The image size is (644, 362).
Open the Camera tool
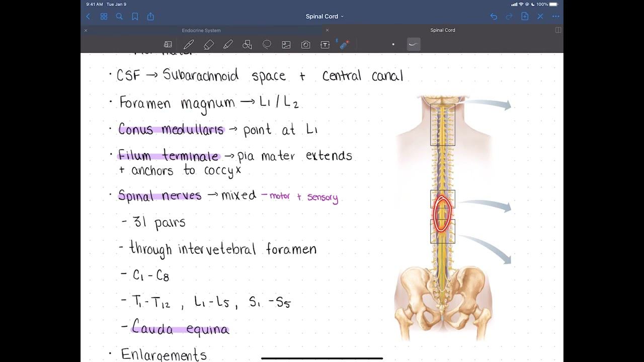click(306, 45)
